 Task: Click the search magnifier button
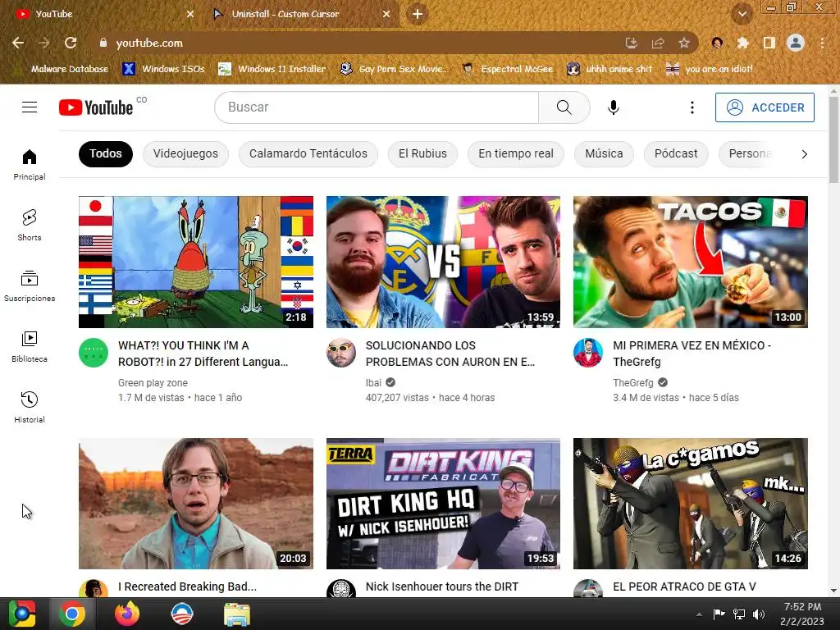(564, 107)
